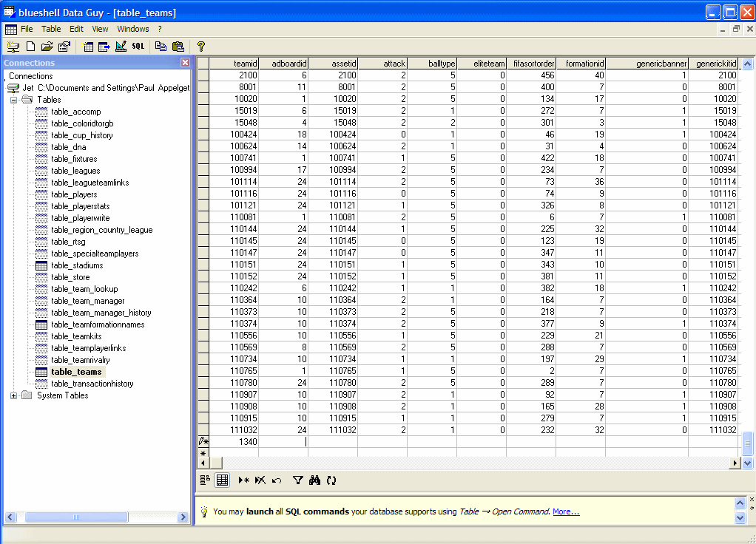Click the new connection toolbar icon
The width and height of the screenshot is (756, 544).
point(13,47)
